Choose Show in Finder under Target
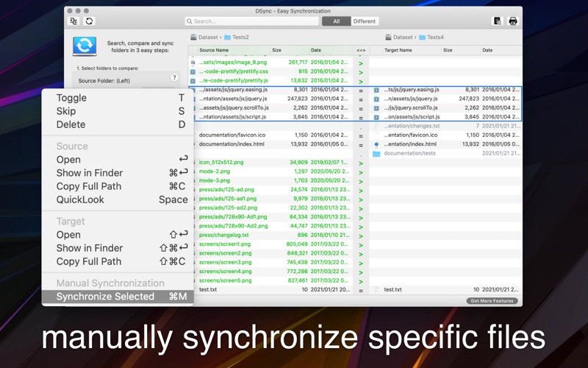Image resolution: width=588 pixels, height=368 pixels. 118,248
